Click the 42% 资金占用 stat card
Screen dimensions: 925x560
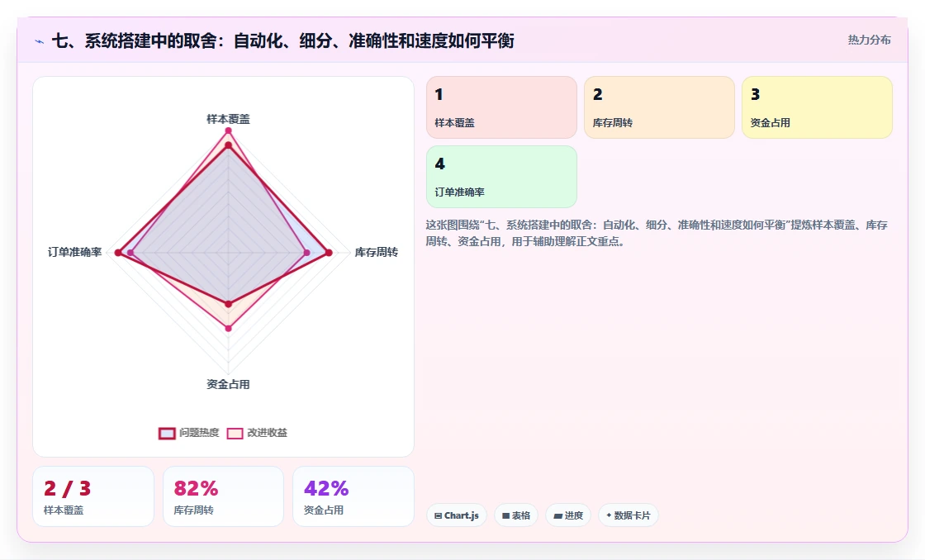353,496
